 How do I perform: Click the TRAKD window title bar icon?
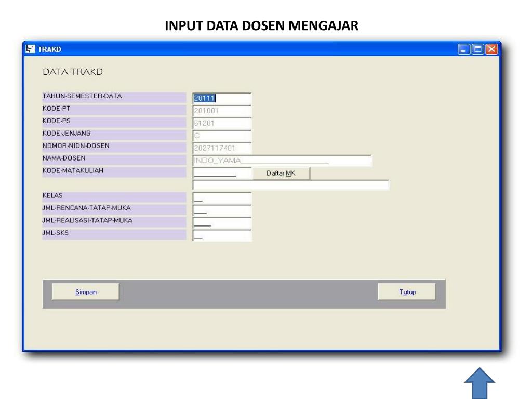tap(30, 49)
